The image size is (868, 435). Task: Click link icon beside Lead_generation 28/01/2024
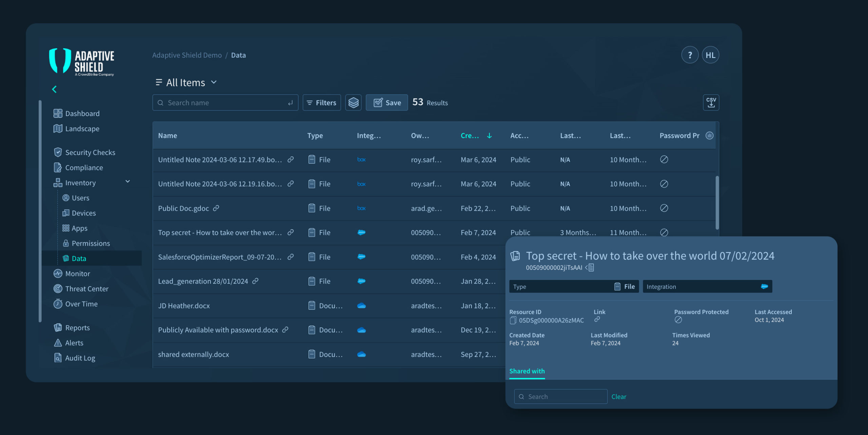255,281
